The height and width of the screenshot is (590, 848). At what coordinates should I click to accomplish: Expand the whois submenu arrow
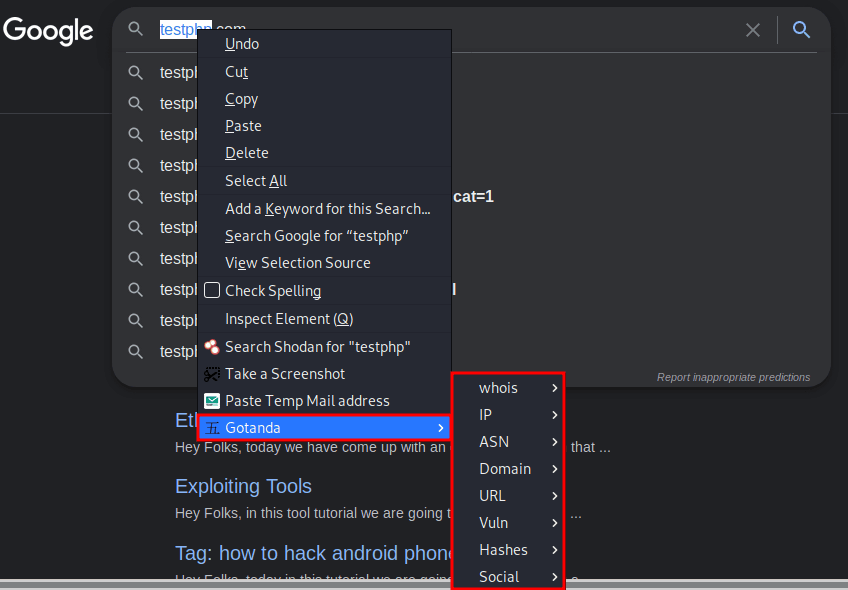click(555, 388)
